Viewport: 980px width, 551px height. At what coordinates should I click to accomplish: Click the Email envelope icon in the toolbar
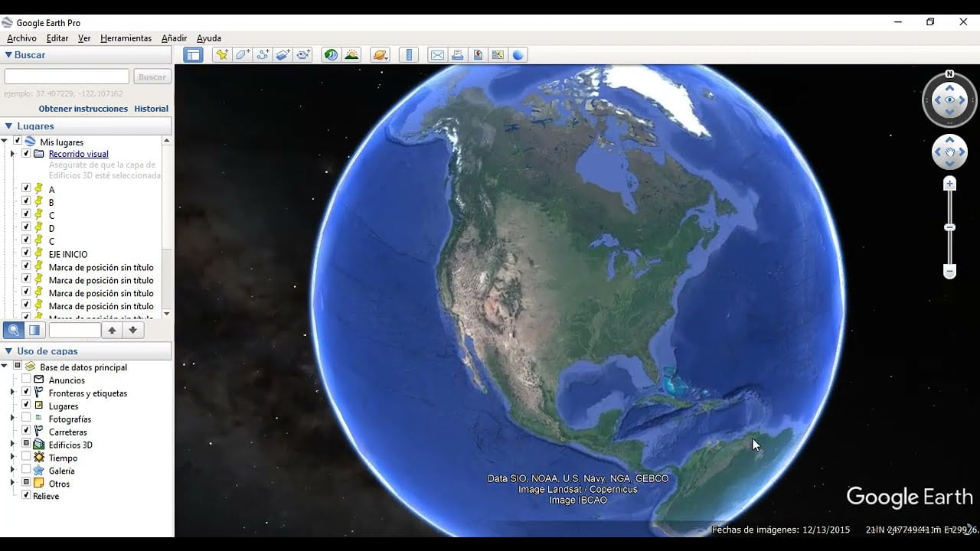437,54
